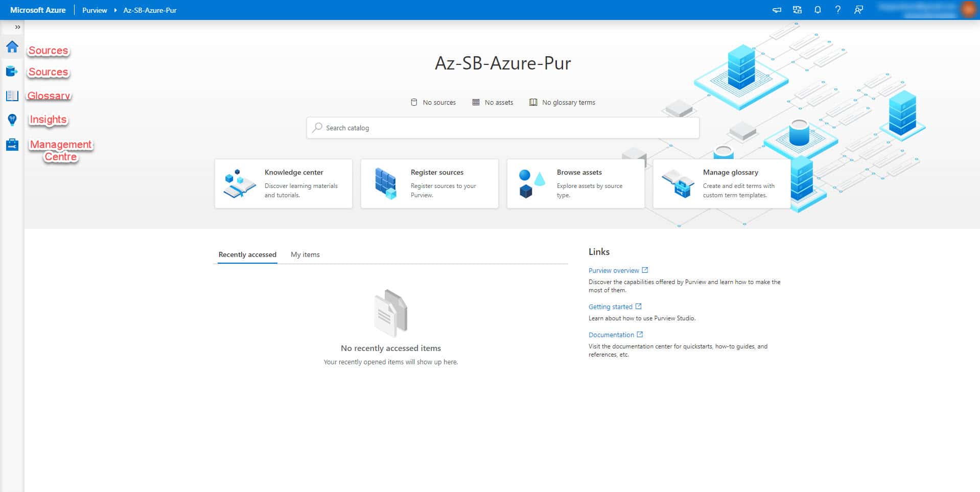980x492 pixels.
Task: Open the Sources icon in sidebar
Action: click(x=12, y=71)
